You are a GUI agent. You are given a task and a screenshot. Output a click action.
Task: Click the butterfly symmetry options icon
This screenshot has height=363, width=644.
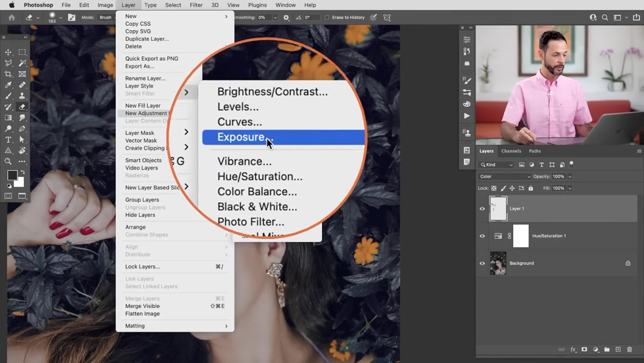(387, 17)
